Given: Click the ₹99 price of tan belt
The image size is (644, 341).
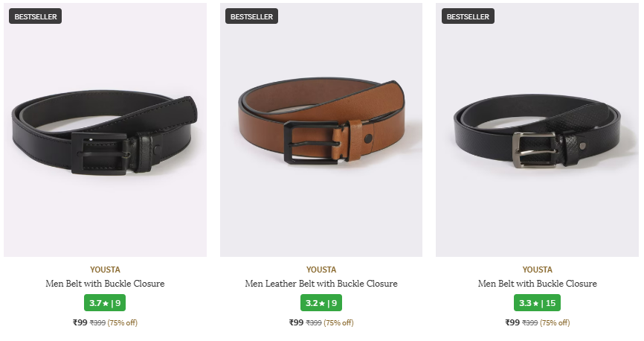Looking at the screenshot, I should pos(296,322).
